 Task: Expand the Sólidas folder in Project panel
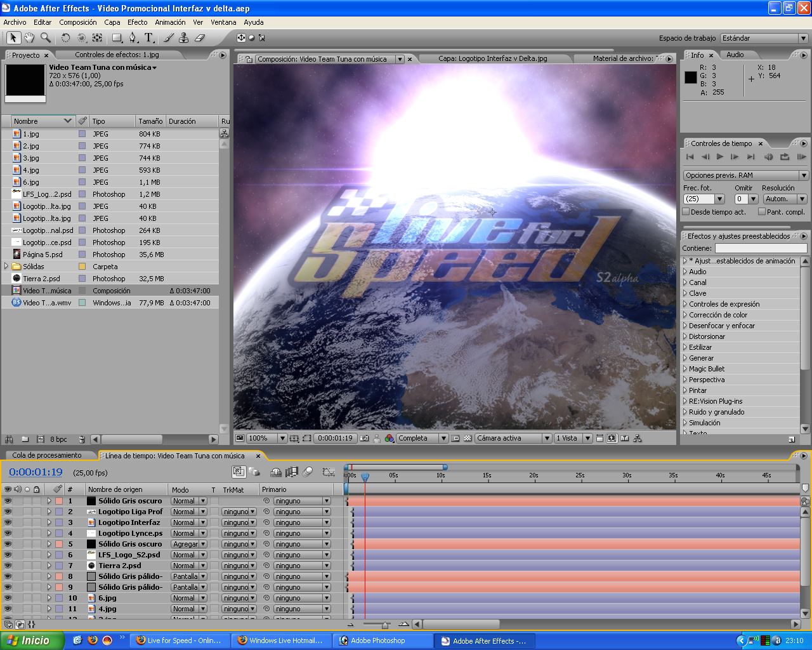coord(6,267)
